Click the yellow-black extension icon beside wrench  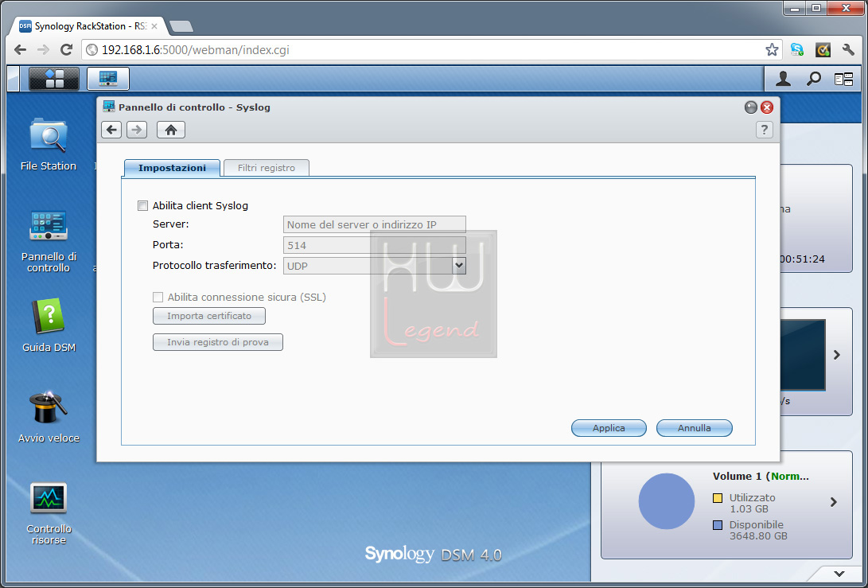click(823, 50)
